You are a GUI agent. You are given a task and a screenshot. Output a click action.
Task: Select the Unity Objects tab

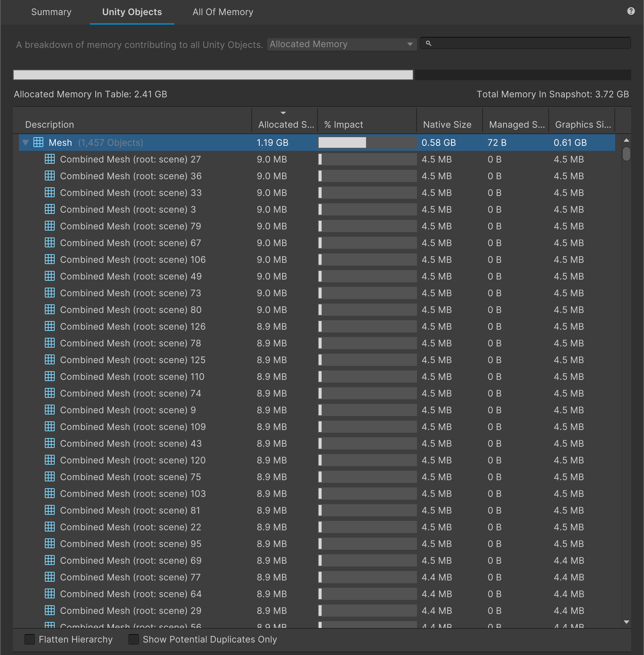(x=132, y=12)
